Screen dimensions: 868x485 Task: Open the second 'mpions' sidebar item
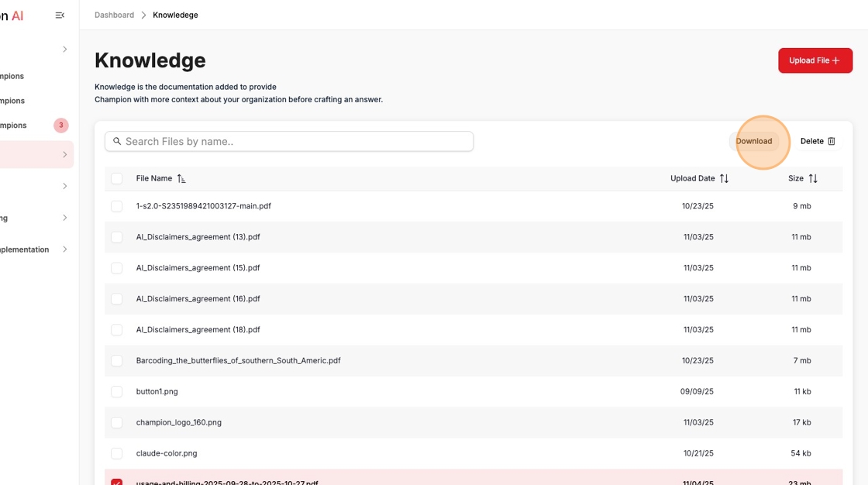point(13,101)
